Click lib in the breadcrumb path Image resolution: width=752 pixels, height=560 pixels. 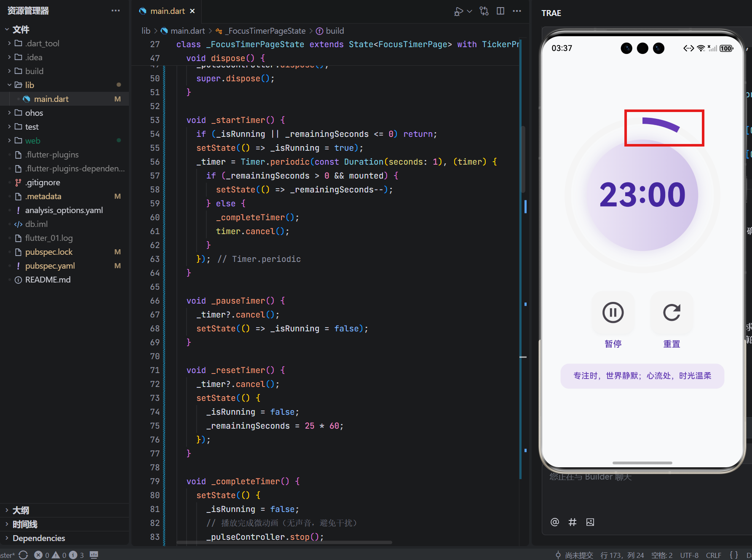point(146,31)
